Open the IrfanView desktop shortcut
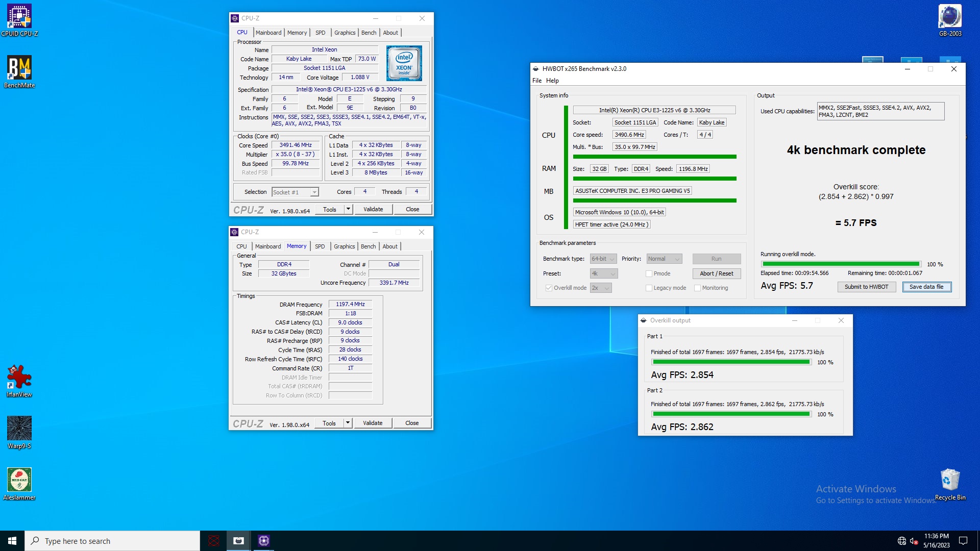980x551 pixels. 19,381
